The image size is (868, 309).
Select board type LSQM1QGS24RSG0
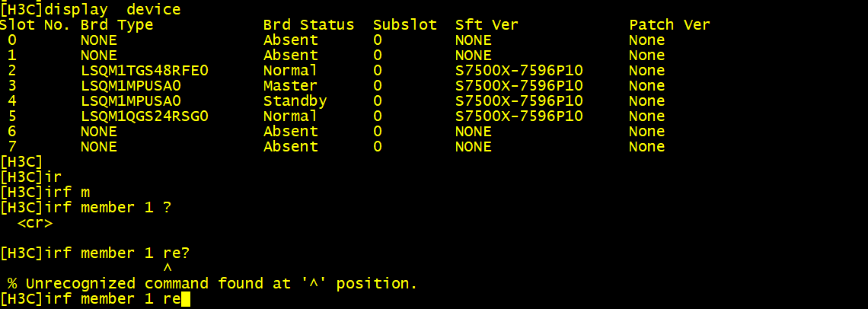click(144, 116)
